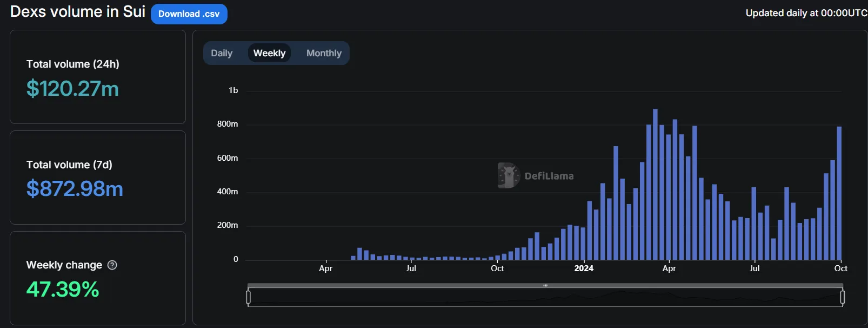Click the 2024 label on x-axis
The image size is (868, 328).
click(x=584, y=268)
